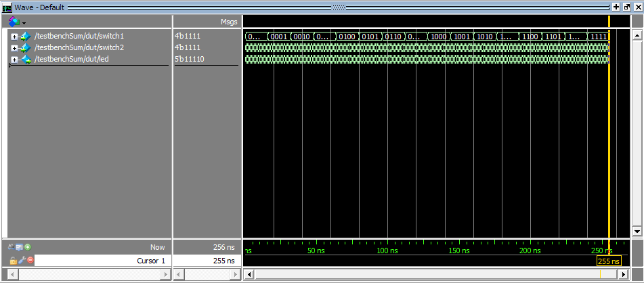This screenshot has height=283, width=644.
Task: Expand the switch2 signal bus
Action: [14, 48]
